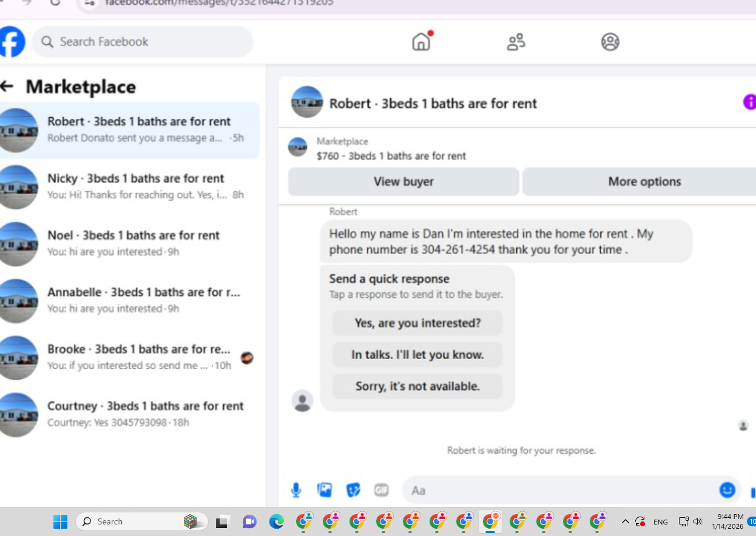Open the purple chat app taskbar icon
Screen dimensions: 756x536
(x=249, y=521)
